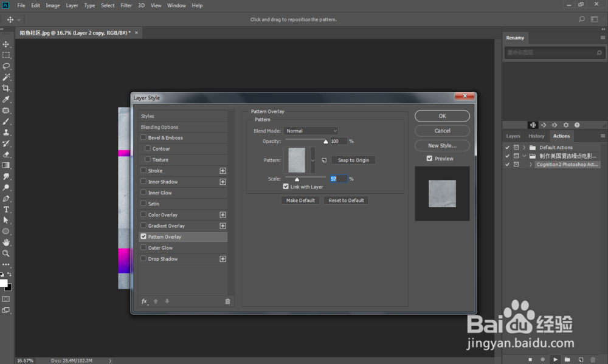Select the Brush tool
This screenshot has width=608, height=364.
(x=6, y=122)
